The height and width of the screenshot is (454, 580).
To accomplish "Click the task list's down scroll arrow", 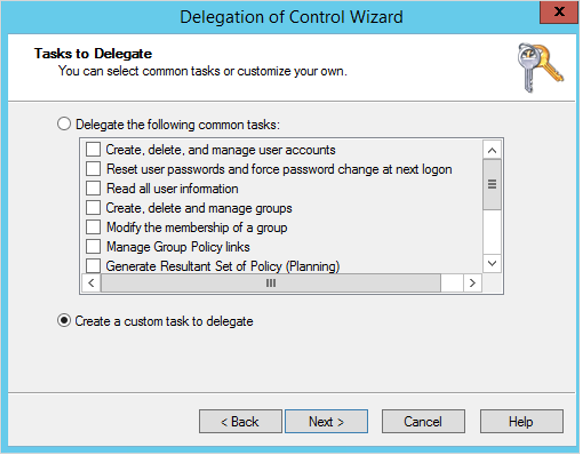I will click(x=492, y=263).
